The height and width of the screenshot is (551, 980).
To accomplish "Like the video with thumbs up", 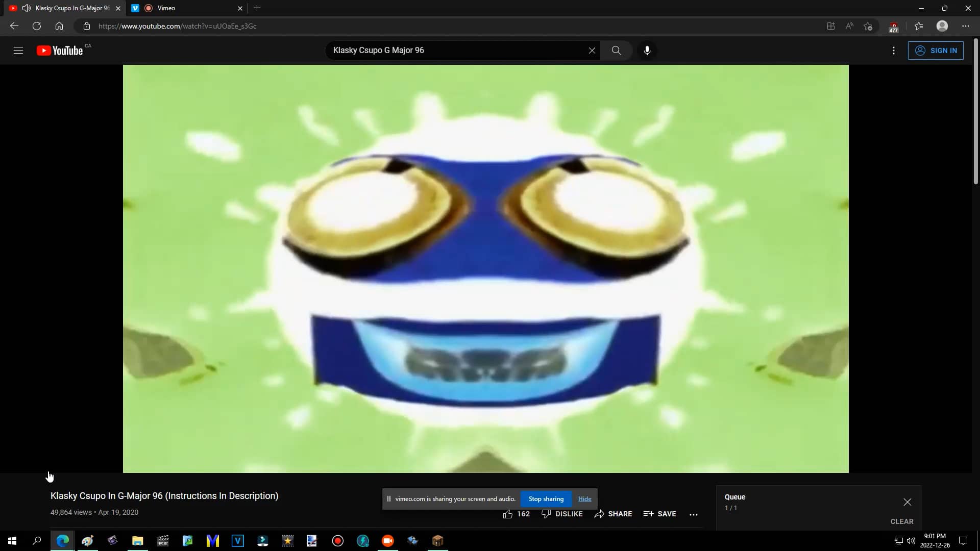I will tap(517, 514).
